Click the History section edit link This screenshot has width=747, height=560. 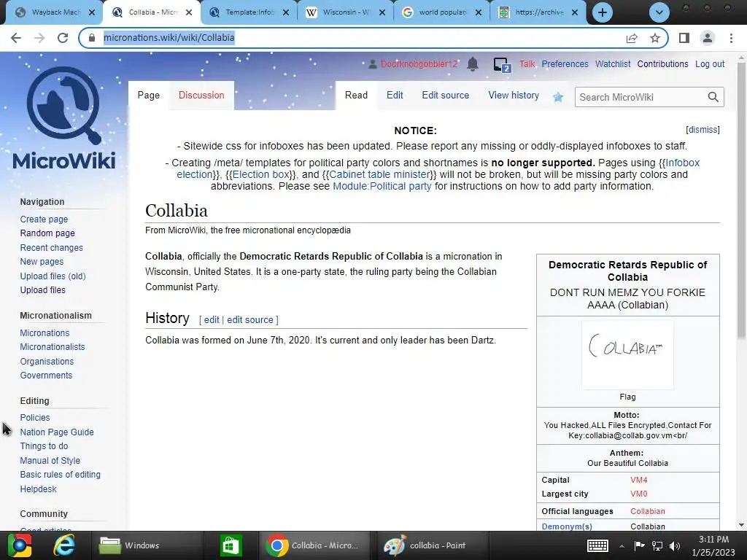(212, 320)
